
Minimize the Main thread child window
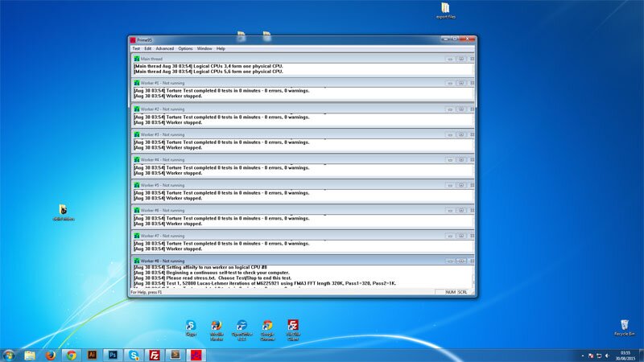[450, 59]
